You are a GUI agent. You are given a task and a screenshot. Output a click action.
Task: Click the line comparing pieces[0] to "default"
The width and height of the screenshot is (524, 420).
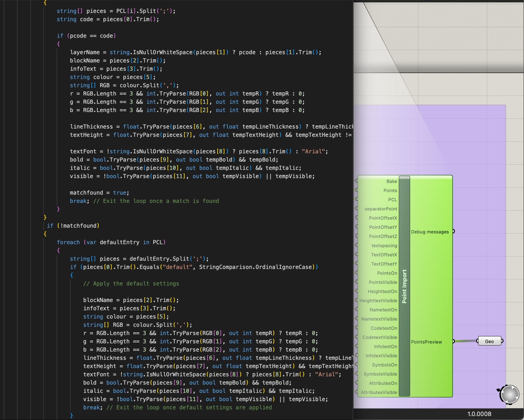click(194, 267)
